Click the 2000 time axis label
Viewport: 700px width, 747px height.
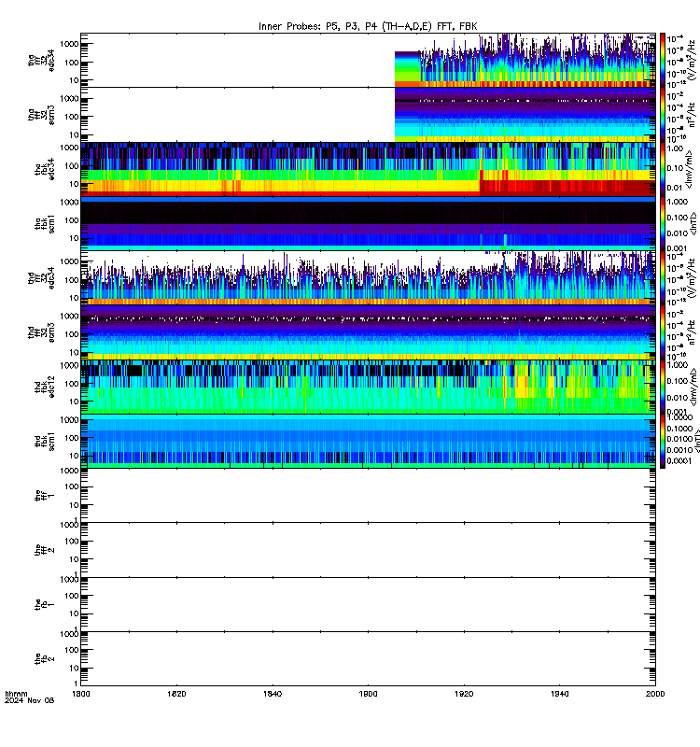pyautogui.click(x=655, y=694)
